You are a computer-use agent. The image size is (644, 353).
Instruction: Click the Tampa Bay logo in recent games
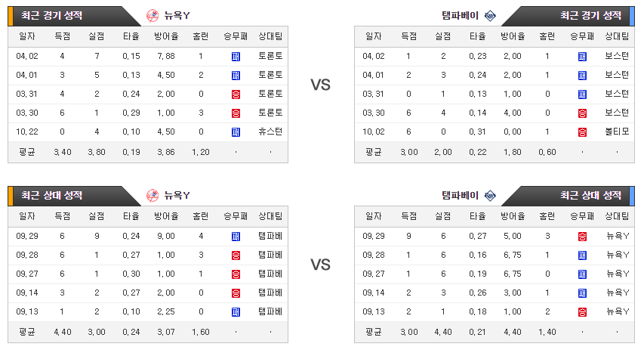490,16
